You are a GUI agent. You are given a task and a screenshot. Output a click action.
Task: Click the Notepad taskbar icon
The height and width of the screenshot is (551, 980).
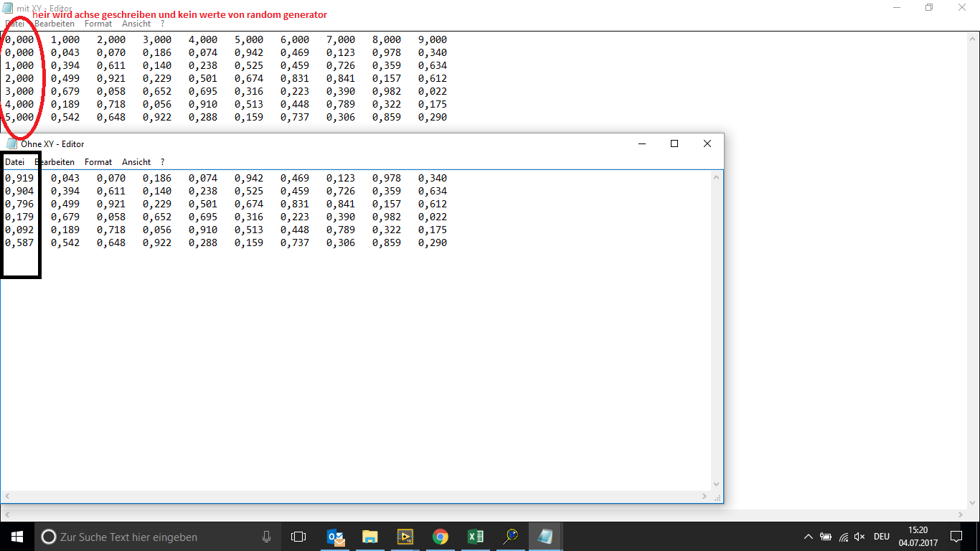(x=545, y=537)
